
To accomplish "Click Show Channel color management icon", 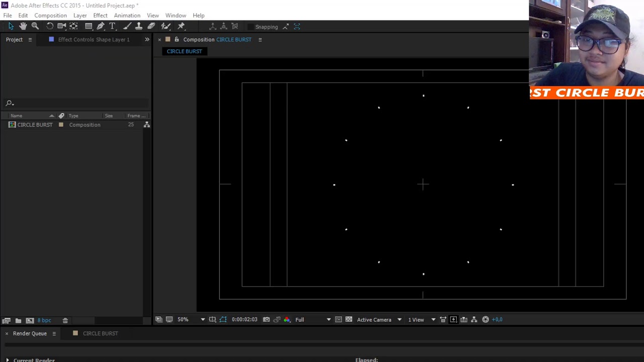I will 287,319.
